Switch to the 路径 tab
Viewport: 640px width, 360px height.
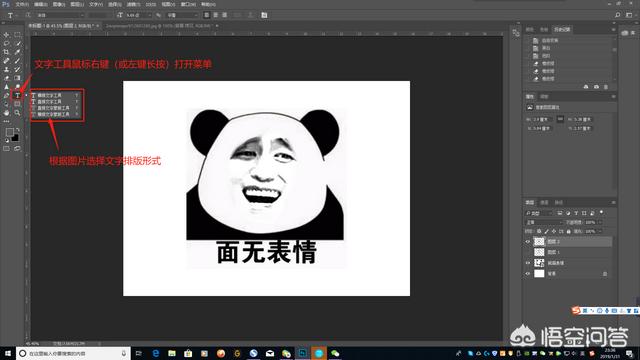(x=558, y=202)
